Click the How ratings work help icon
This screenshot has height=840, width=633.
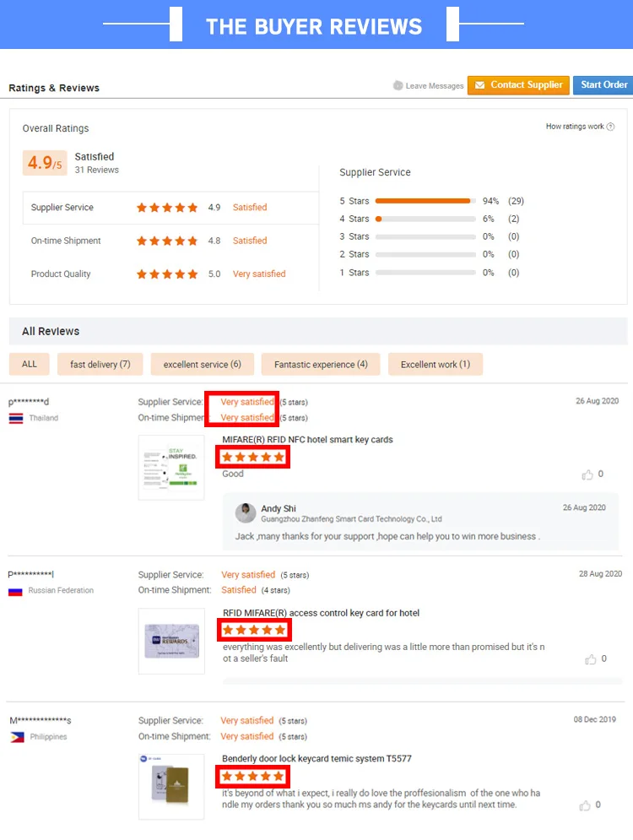(x=610, y=127)
